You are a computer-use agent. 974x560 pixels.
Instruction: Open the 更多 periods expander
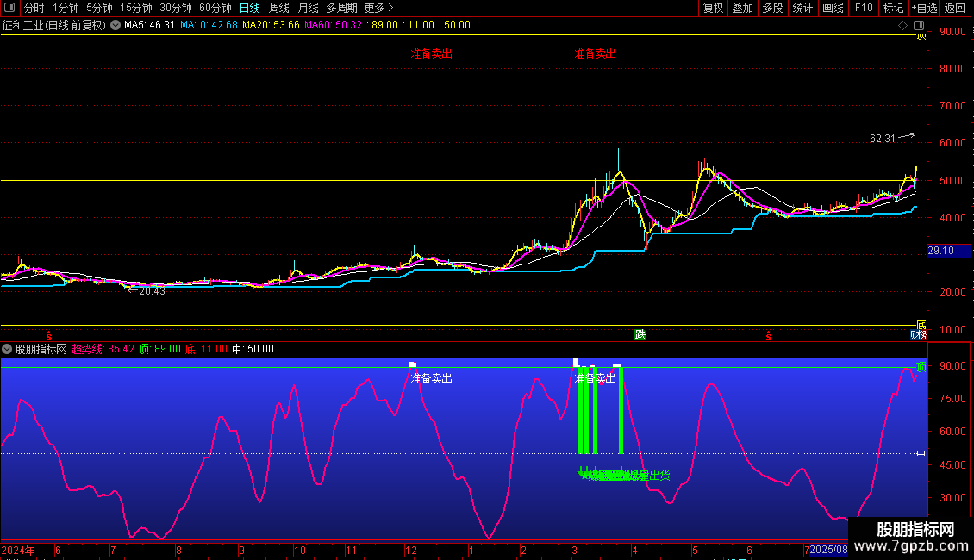tap(378, 8)
